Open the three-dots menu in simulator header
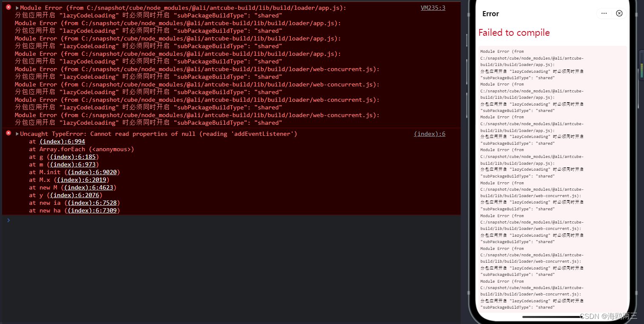Image resolution: width=644 pixels, height=324 pixels. coord(604,13)
